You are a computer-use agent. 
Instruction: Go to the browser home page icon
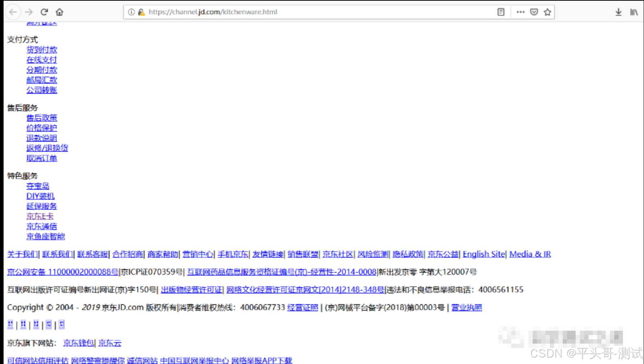59,12
